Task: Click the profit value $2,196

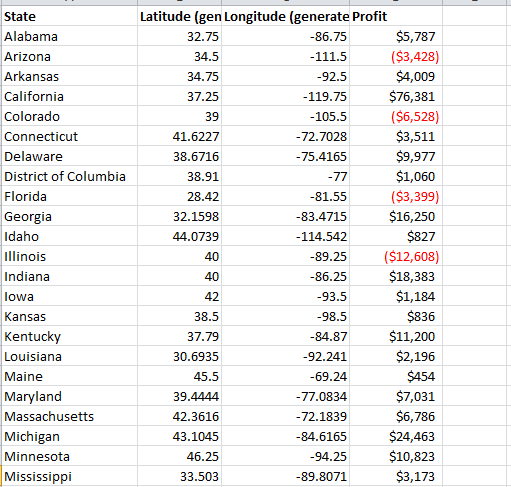Action: coord(396,356)
